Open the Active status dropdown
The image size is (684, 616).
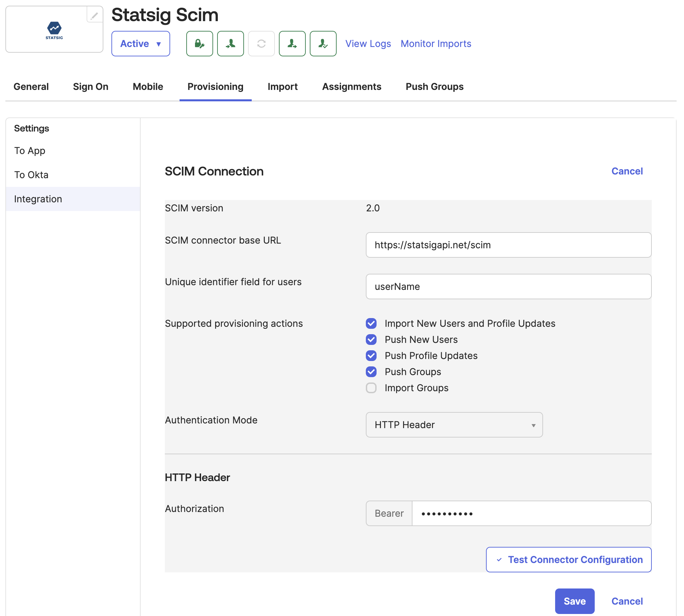[x=141, y=44]
